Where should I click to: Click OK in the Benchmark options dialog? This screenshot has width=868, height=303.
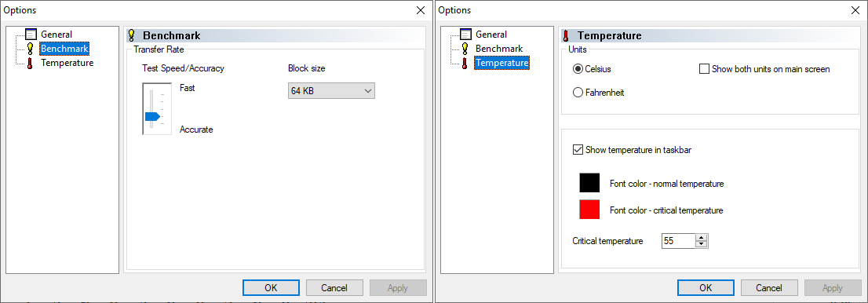[271, 287]
